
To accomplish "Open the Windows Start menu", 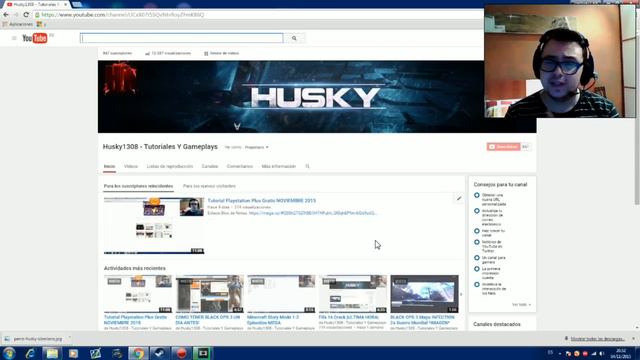I will [x=9, y=353].
